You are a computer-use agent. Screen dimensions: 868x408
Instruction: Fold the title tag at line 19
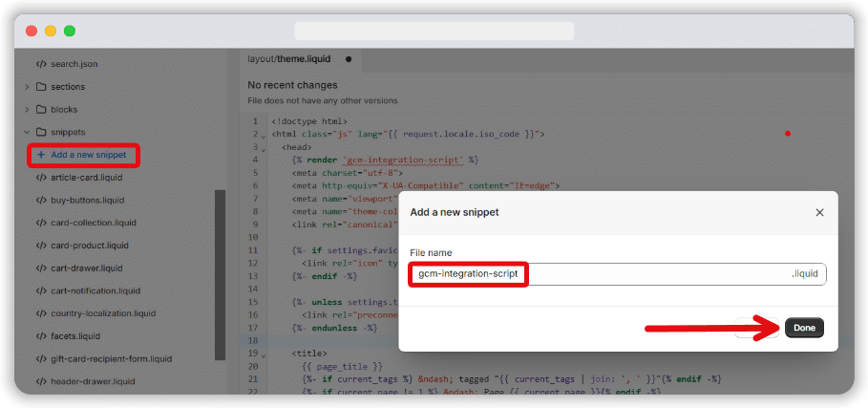[x=265, y=355]
